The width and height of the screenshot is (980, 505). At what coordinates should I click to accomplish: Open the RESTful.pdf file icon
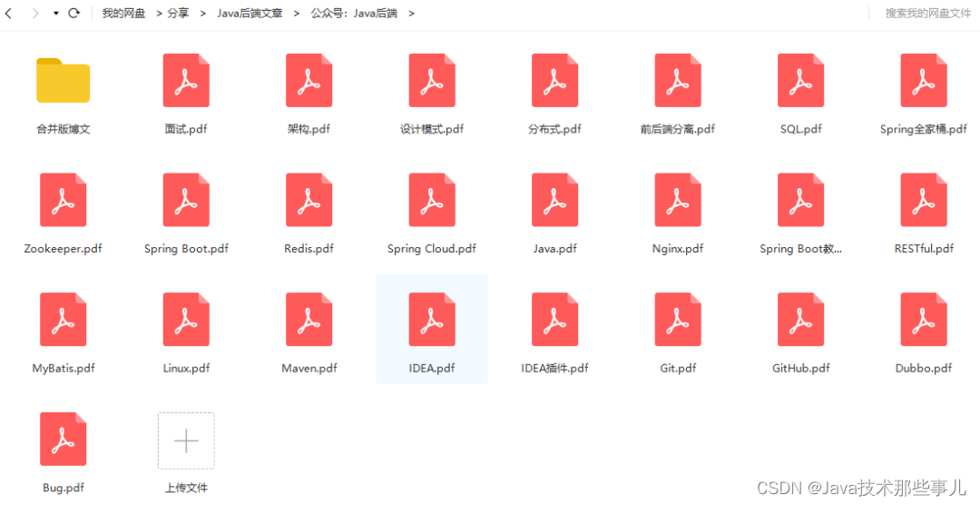tap(924, 200)
